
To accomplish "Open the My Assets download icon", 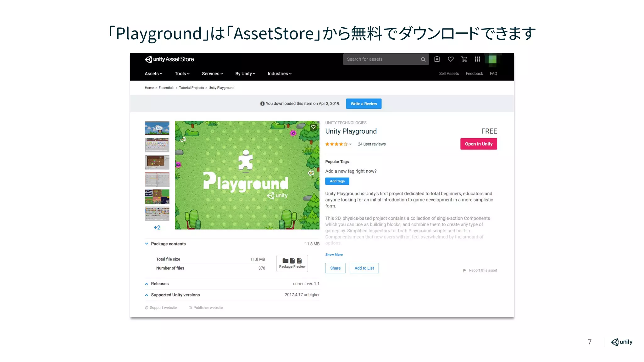I will tap(437, 59).
